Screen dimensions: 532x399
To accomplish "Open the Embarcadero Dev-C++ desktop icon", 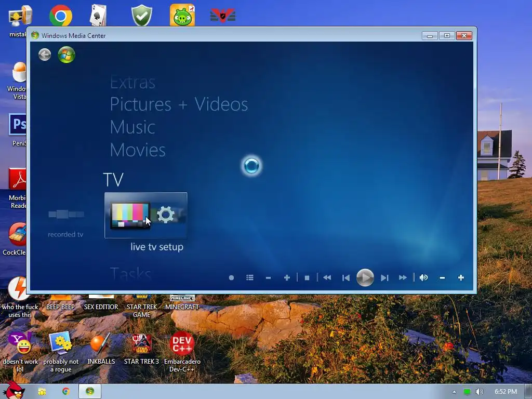I will click(182, 352).
